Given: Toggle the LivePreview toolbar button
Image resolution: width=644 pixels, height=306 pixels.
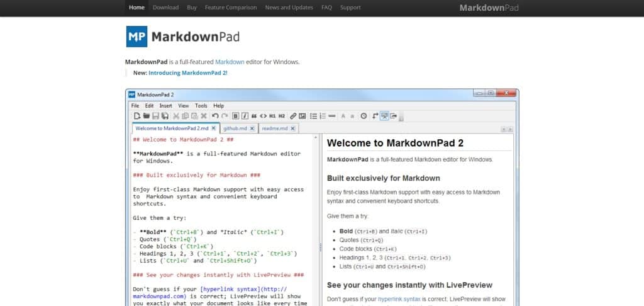Looking at the screenshot, I should pos(384,116).
